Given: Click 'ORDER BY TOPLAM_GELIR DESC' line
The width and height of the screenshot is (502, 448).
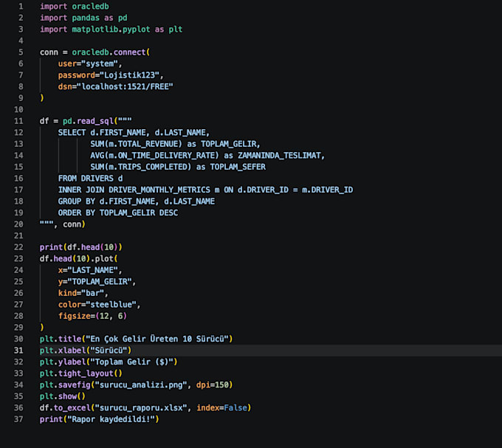Looking at the screenshot, I should tap(118, 213).
